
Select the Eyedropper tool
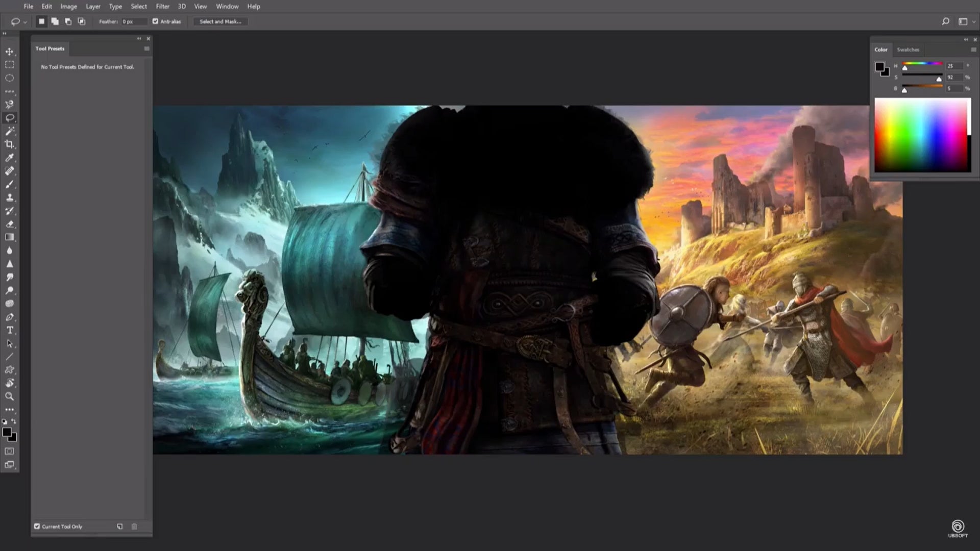click(9, 158)
